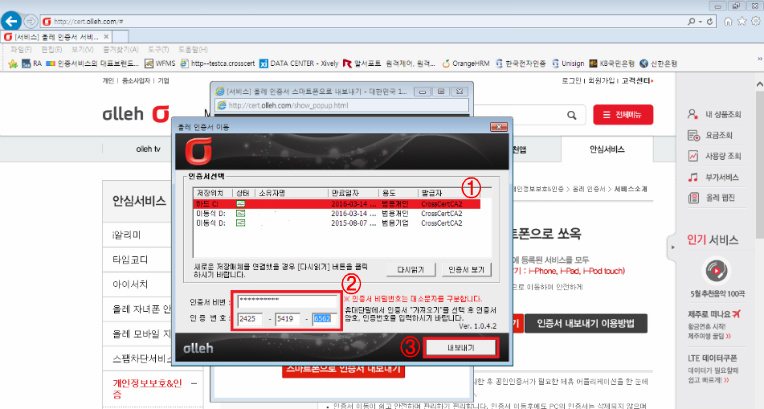Open 올레 웹진 in the right sidebar

pyautogui.click(x=711, y=198)
